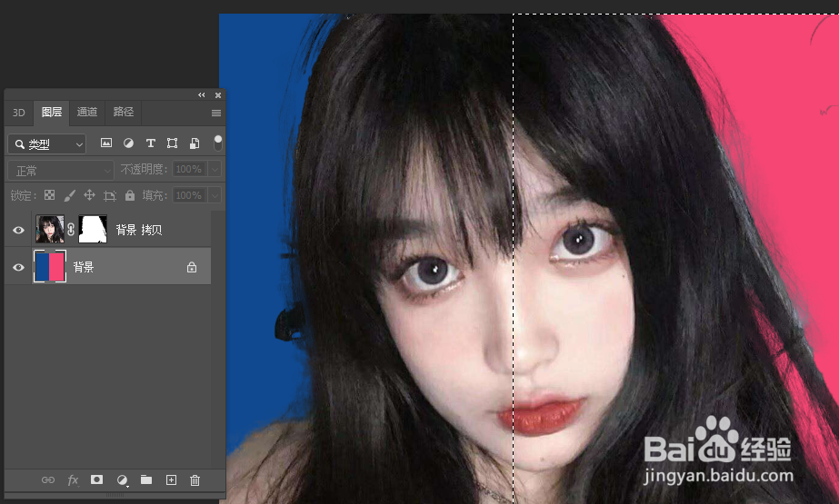This screenshot has width=839, height=504.
Task: Select the layer mask thumbnail
Action: [x=93, y=229]
